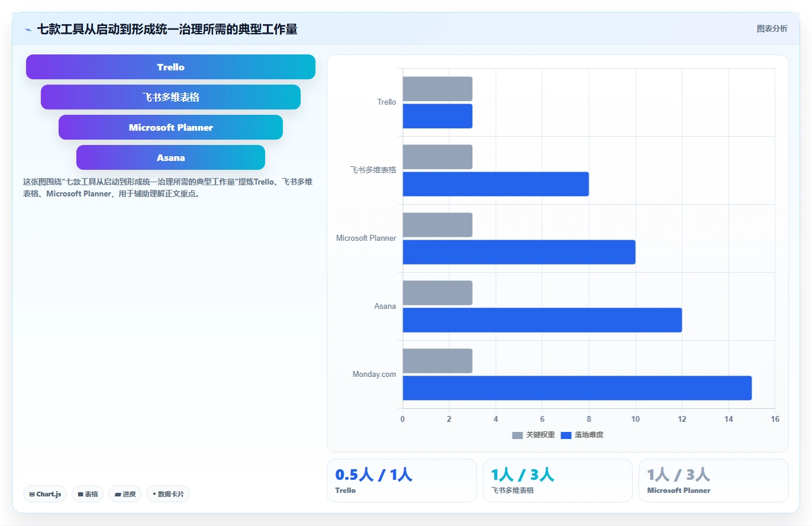The image size is (812, 526).
Task: Click the 图表分析 label in header
Action: (772, 28)
